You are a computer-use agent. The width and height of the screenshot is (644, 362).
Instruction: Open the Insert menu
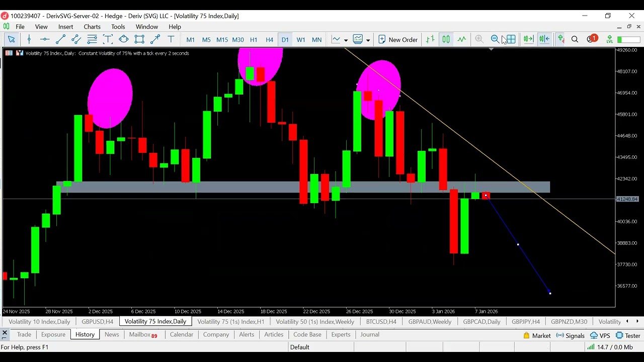[66, 27]
